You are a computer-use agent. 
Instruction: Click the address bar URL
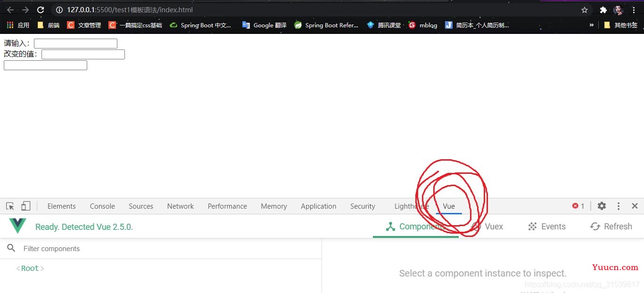point(130,10)
